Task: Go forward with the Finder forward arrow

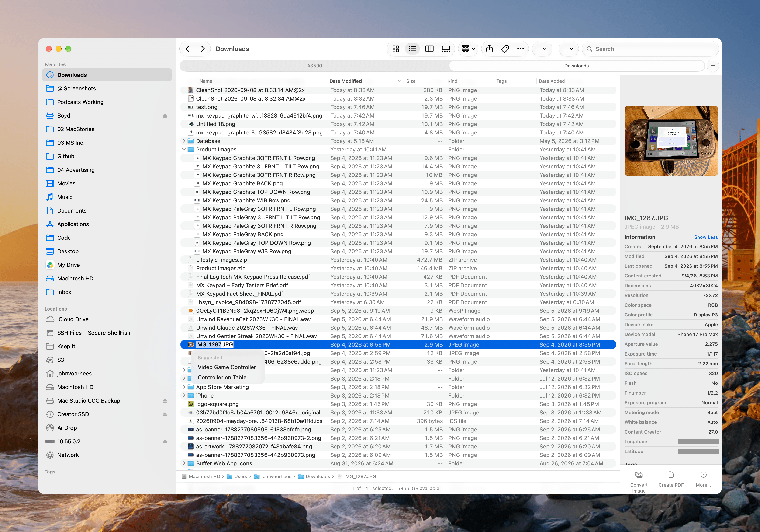Action: point(203,49)
